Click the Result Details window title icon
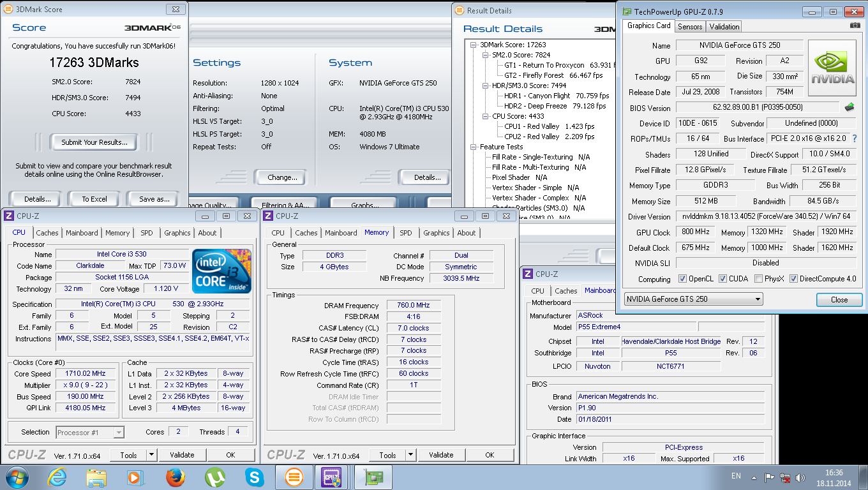Screen dimensions: 868x490 [x=460, y=11]
